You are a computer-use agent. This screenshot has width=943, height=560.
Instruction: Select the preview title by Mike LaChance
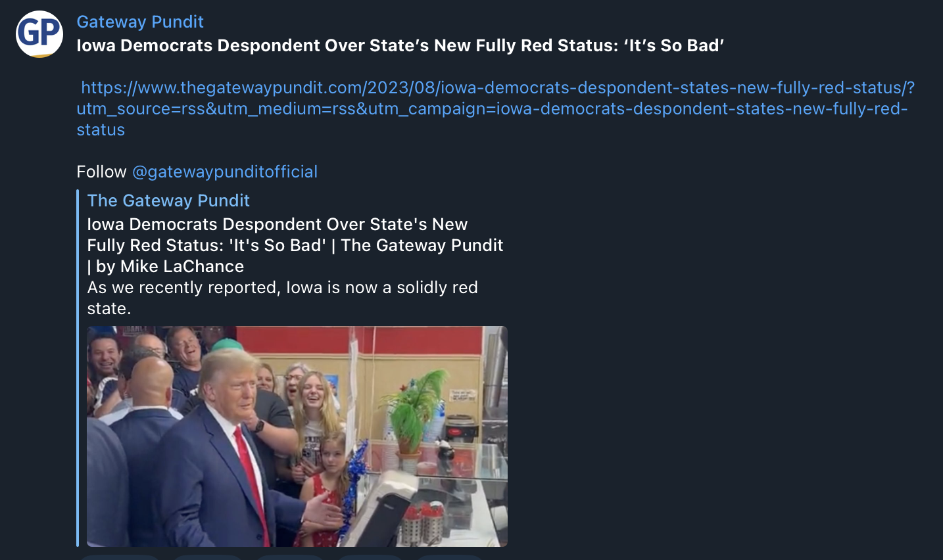(x=295, y=245)
